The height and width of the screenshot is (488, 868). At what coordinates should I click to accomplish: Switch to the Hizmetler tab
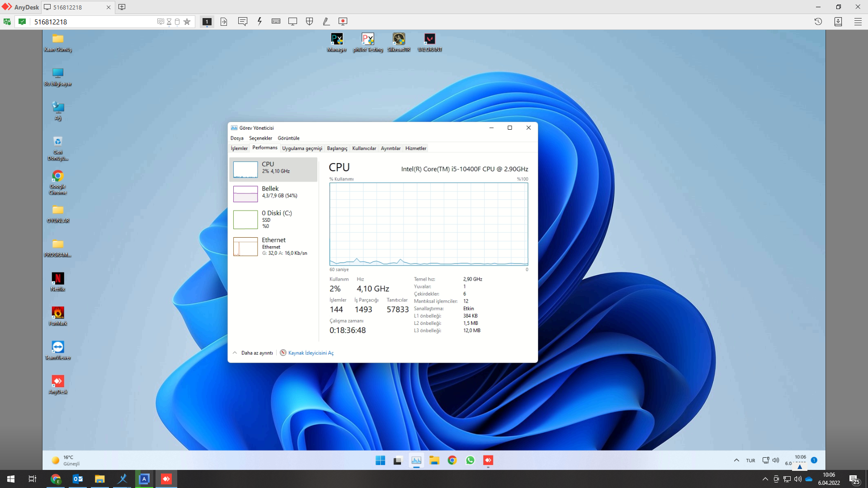point(415,148)
